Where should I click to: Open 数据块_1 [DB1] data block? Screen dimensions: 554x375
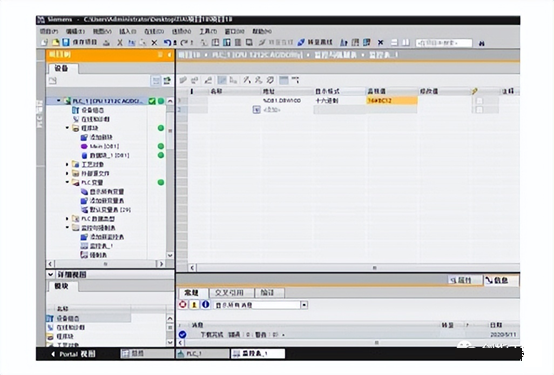[110, 155]
